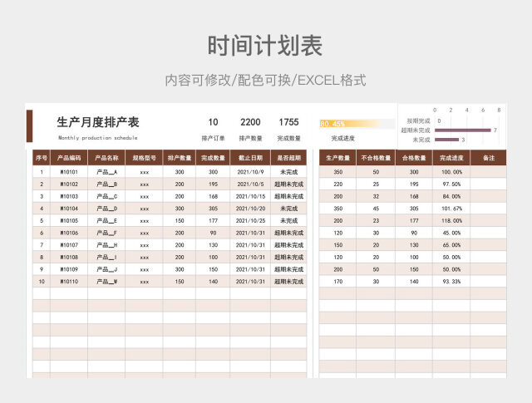Click the xxx spec cell in row W10107

tap(144, 245)
